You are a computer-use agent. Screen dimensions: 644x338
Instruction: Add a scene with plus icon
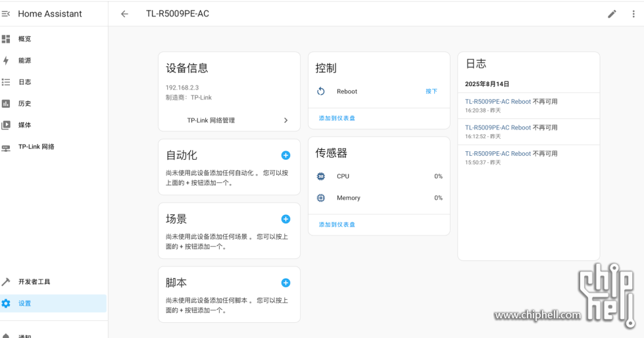[286, 219]
